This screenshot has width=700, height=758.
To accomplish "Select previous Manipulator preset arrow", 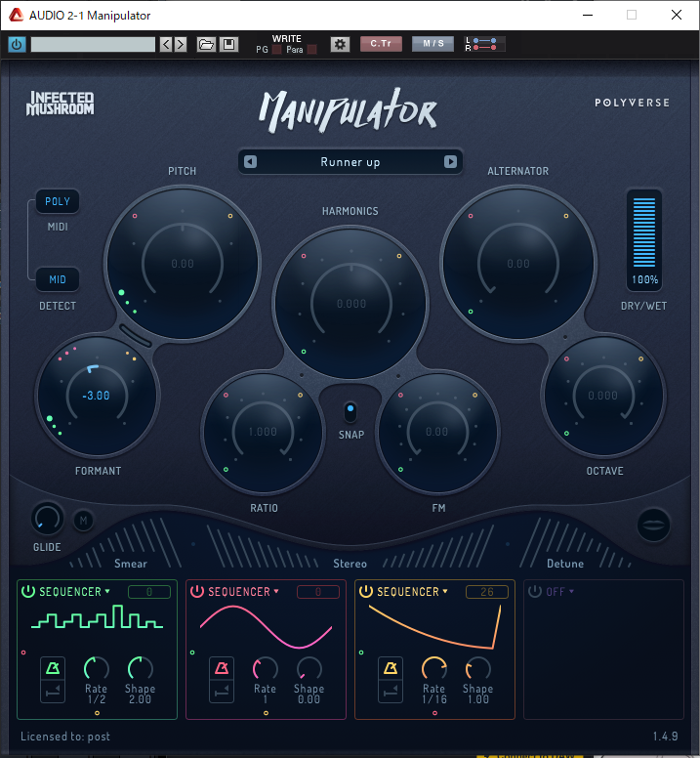I will [250, 161].
